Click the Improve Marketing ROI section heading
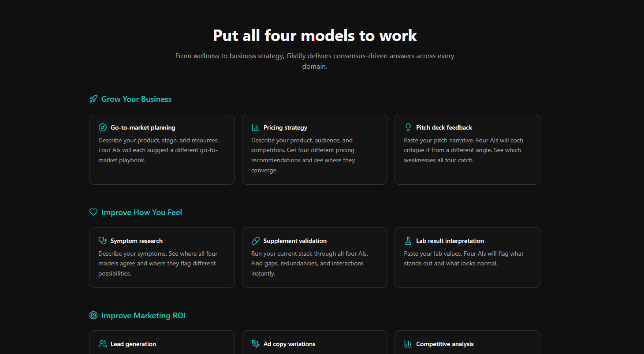Image resolution: width=644 pixels, height=354 pixels. pos(143,316)
